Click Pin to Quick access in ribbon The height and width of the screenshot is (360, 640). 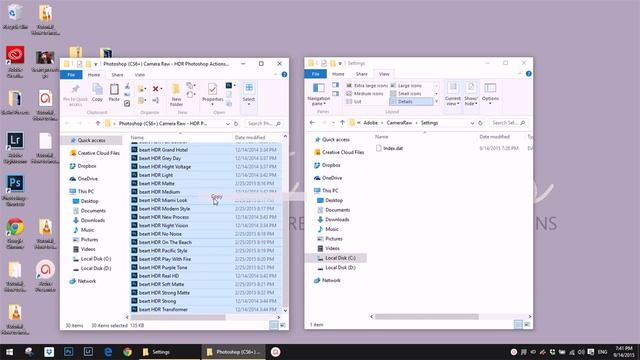pos(75,96)
